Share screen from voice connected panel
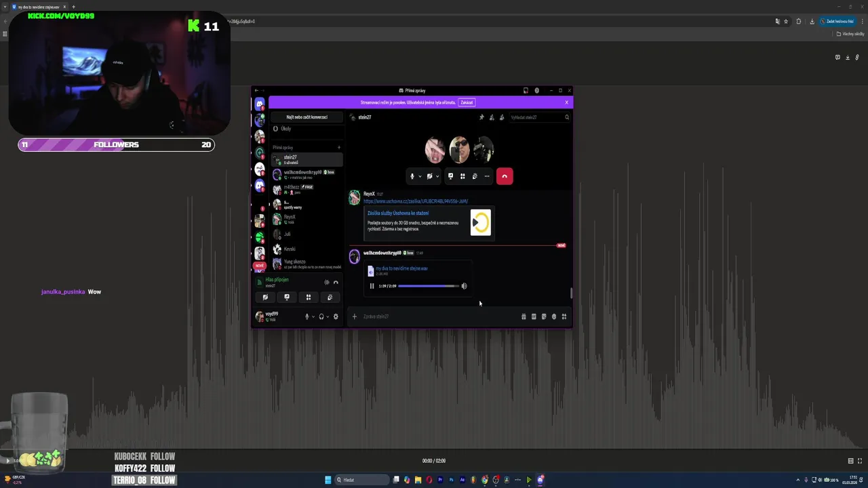Image resolution: width=868 pixels, height=488 pixels. point(287,297)
